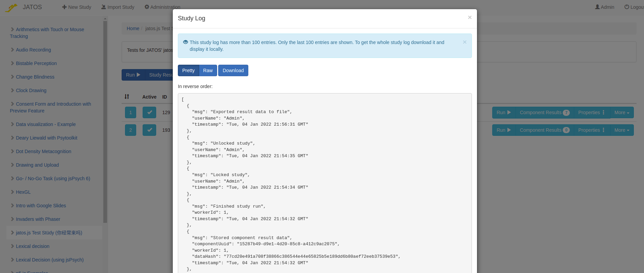
Task: Run component in the row with ID 193
Action: 504,130
